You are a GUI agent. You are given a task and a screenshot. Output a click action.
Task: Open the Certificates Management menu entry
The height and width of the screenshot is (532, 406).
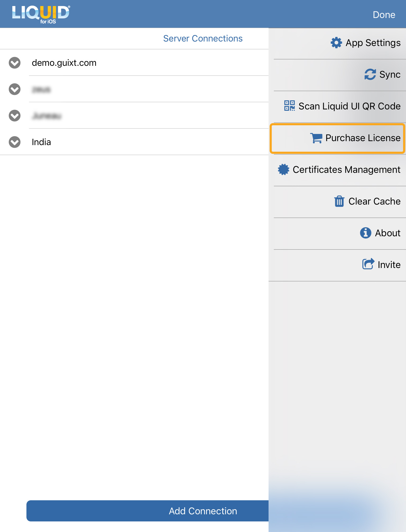click(346, 170)
